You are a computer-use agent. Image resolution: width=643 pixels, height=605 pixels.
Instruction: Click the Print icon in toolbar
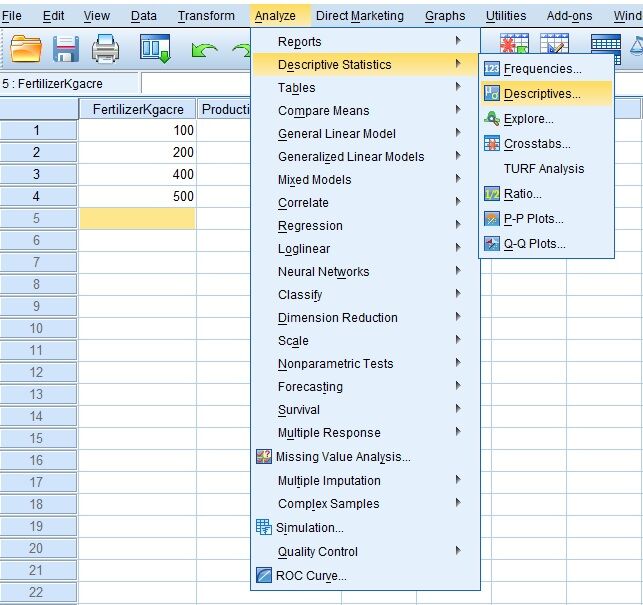tap(105, 49)
